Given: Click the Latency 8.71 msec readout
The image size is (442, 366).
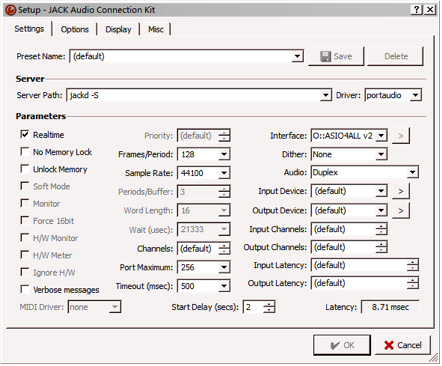Looking at the screenshot, I should click(390, 307).
